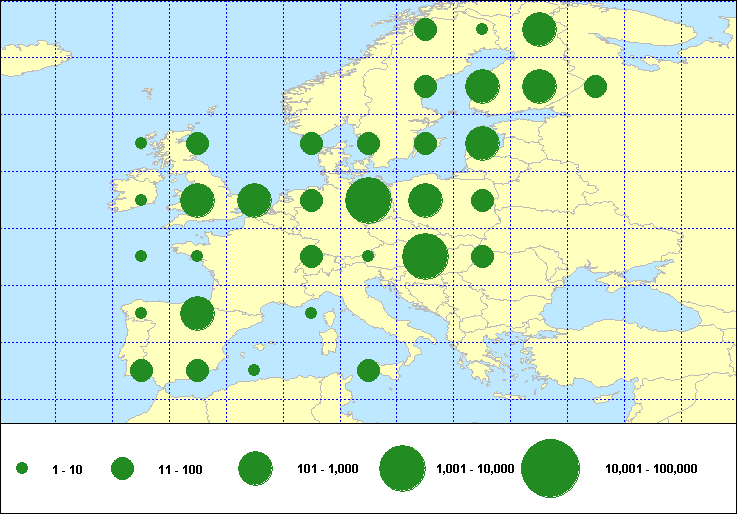Click the legend circle for 11 - 100

(122, 468)
